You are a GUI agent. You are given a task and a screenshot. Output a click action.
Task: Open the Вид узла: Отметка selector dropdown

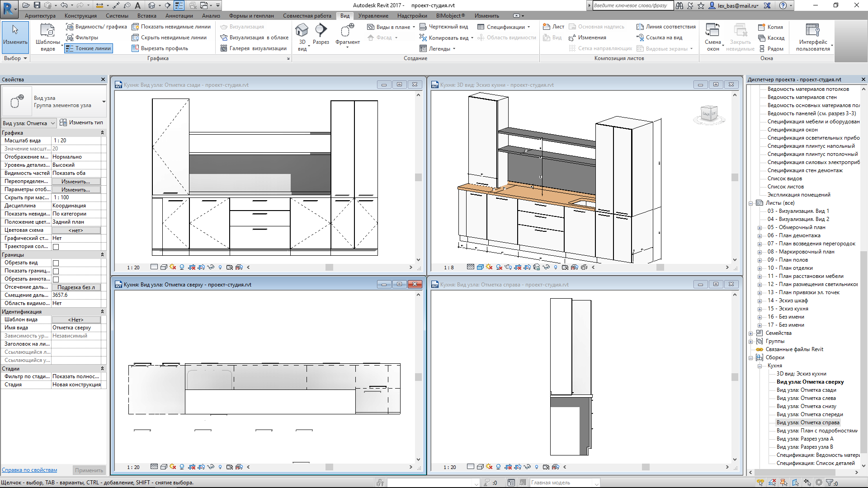coord(29,123)
